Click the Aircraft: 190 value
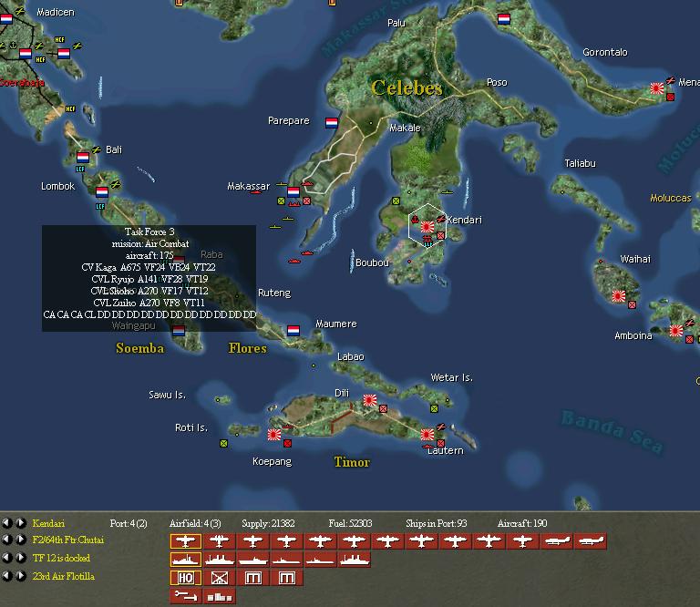The height and width of the screenshot is (607, 700). (x=522, y=523)
